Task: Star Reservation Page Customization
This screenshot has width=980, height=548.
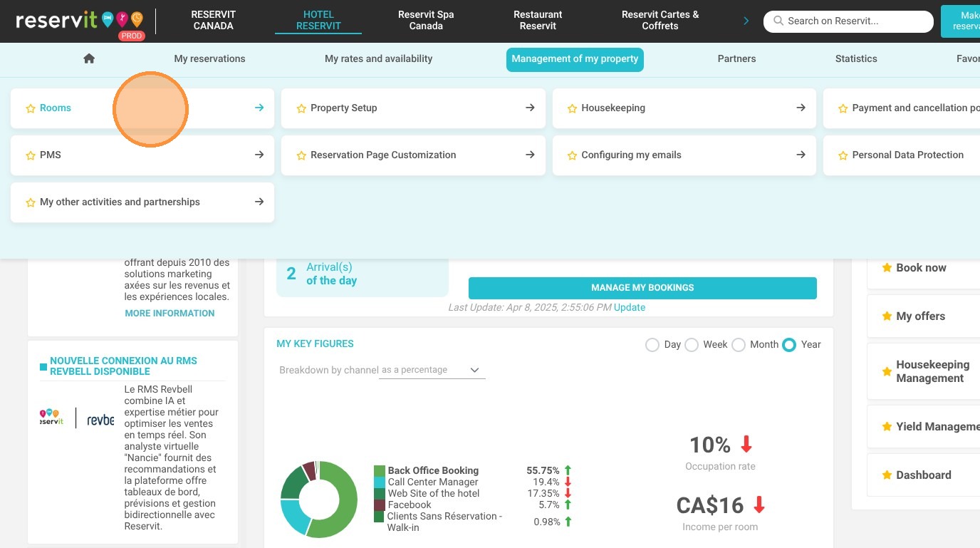Action: [x=301, y=155]
